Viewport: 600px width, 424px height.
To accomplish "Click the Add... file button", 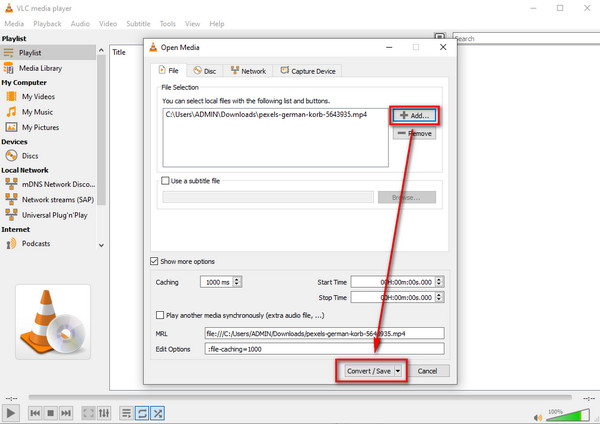I will 414,115.
